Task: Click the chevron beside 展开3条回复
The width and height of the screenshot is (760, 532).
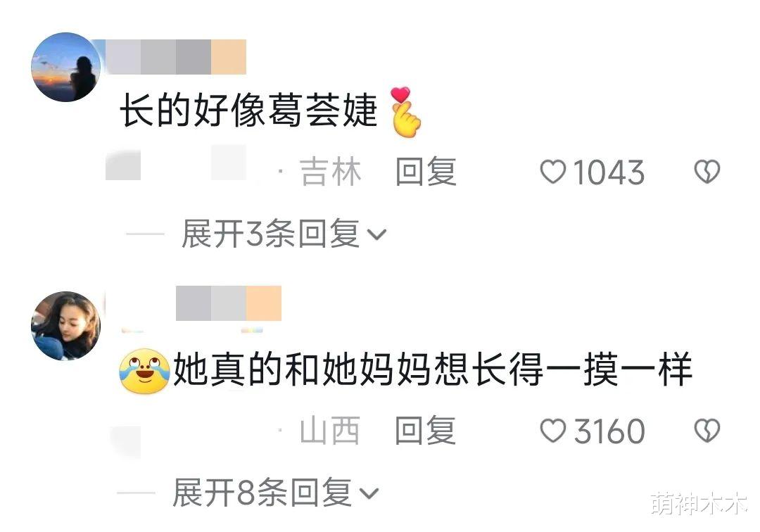Action: pos(377,234)
